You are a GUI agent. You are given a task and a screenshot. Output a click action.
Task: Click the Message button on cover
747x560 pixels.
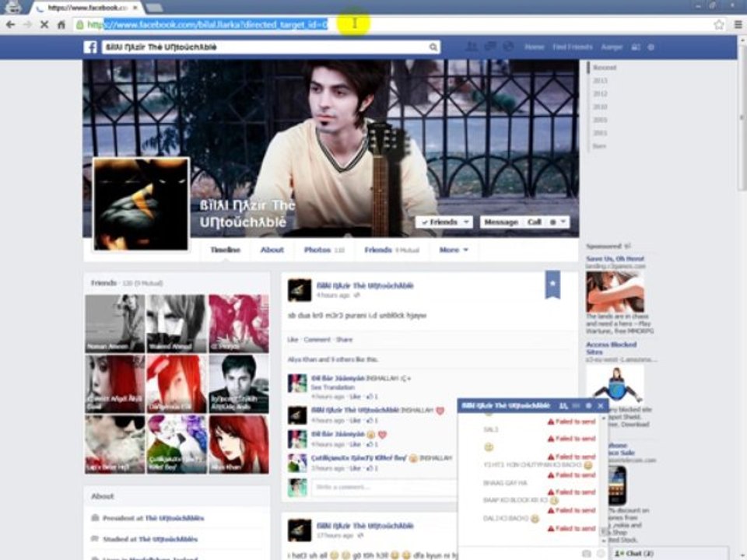[500, 222]
